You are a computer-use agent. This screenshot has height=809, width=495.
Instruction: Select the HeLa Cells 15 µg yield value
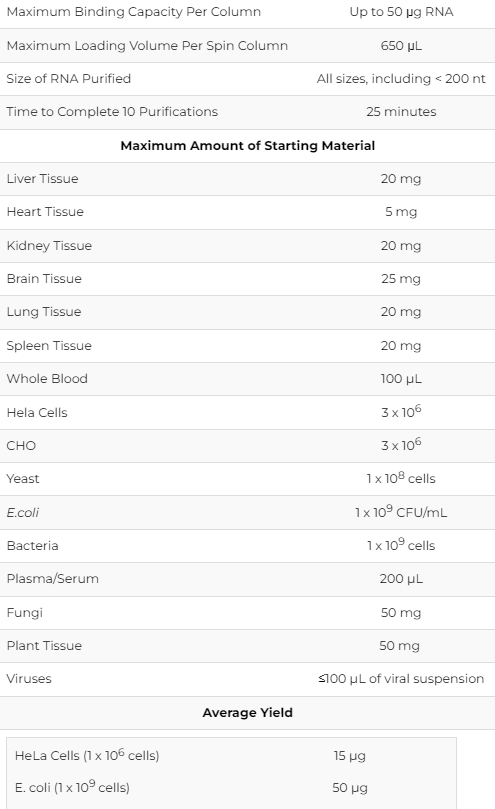[349, 756]
